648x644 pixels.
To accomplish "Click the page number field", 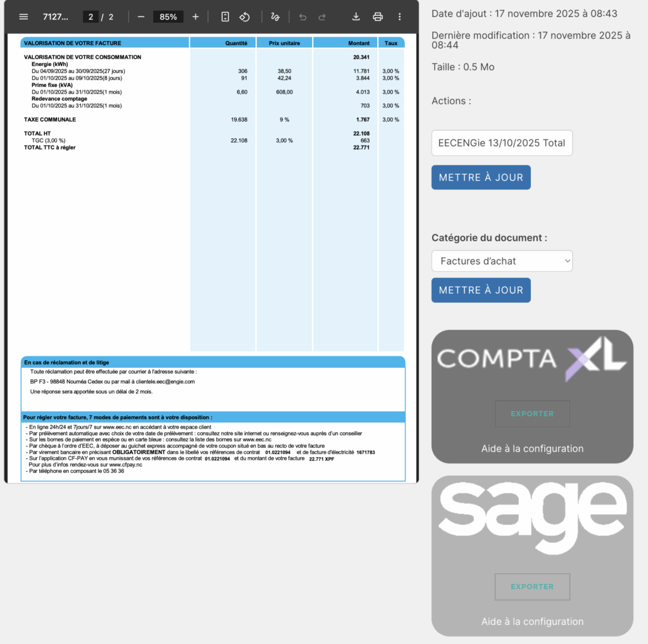I will point(91,16).
